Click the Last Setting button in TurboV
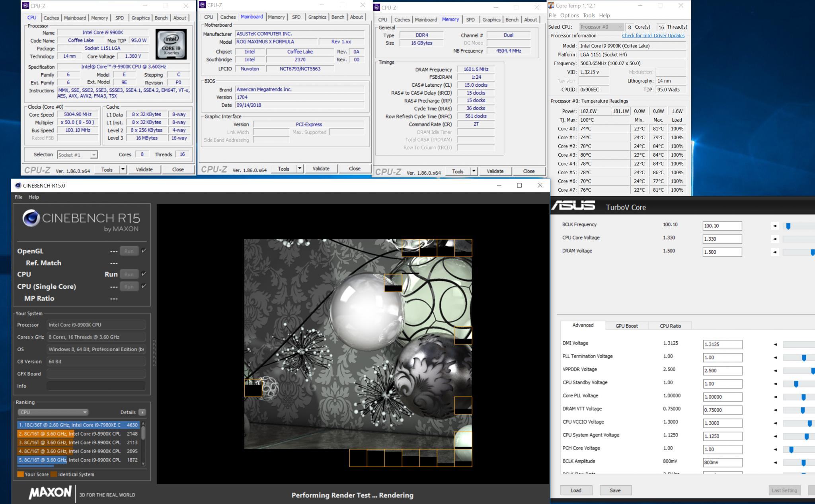815x504 pixels. point(784,490)
